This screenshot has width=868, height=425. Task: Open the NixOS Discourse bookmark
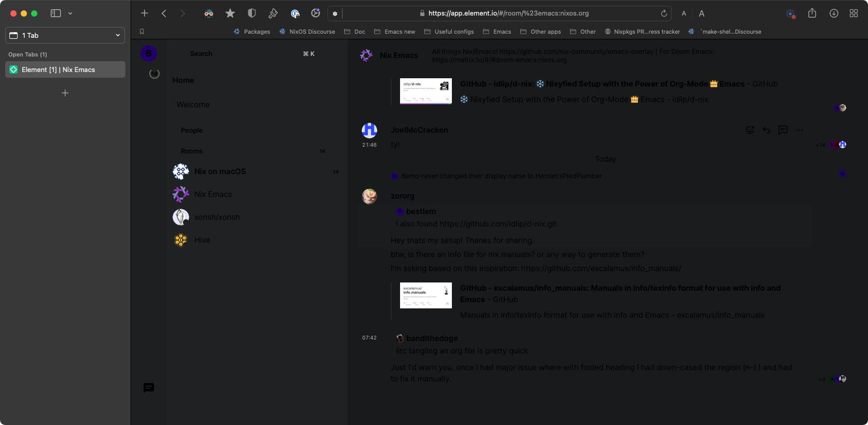click(x=307, y=32)
